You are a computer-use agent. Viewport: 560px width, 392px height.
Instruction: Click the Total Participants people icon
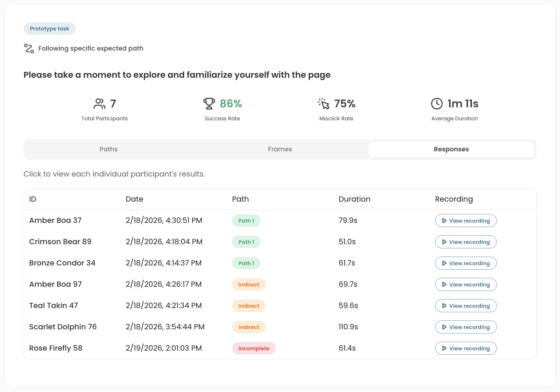pos(99,104)
